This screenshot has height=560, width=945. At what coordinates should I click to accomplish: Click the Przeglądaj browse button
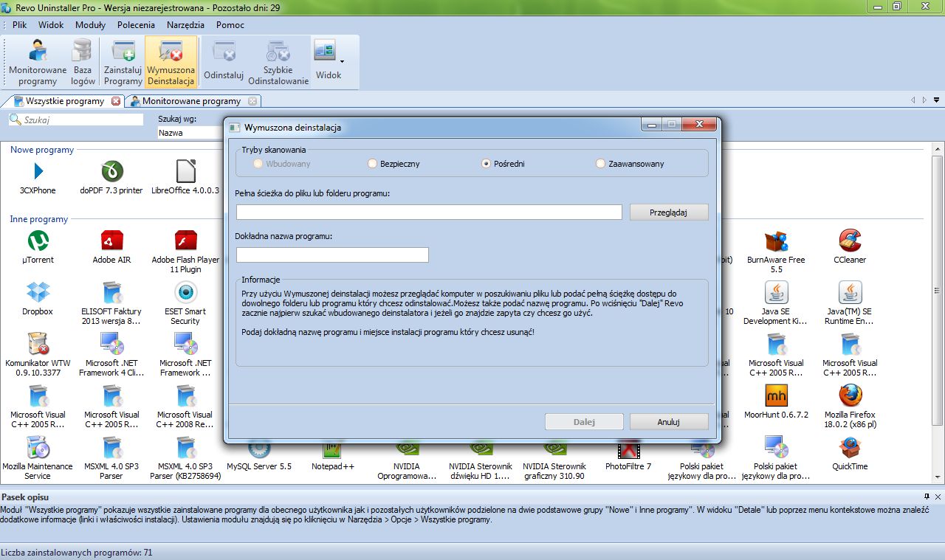click(669, 212)
